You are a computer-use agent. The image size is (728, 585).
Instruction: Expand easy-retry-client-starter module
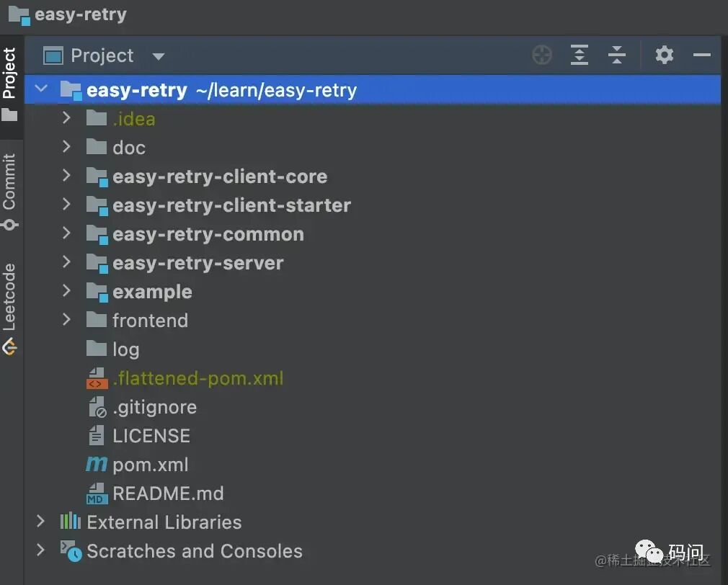click(66, 204)
